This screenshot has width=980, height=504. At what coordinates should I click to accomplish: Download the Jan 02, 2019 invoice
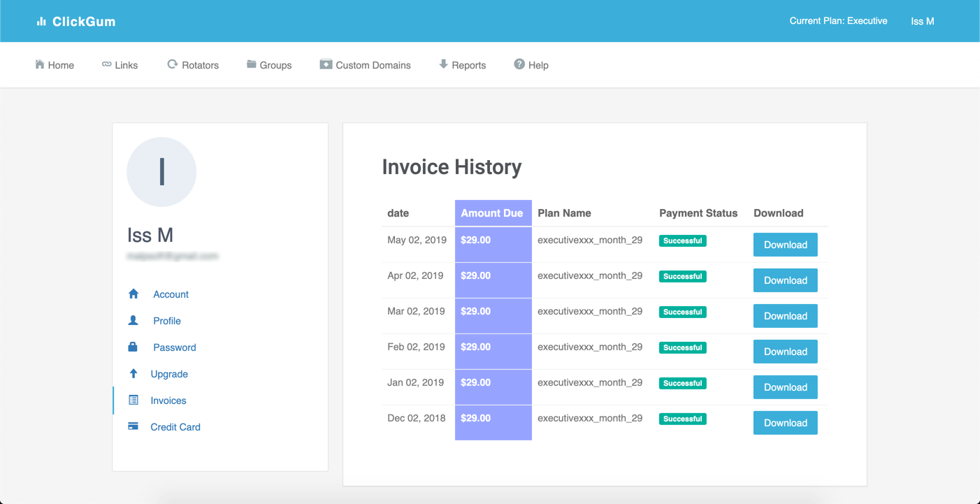click(785, 387)
